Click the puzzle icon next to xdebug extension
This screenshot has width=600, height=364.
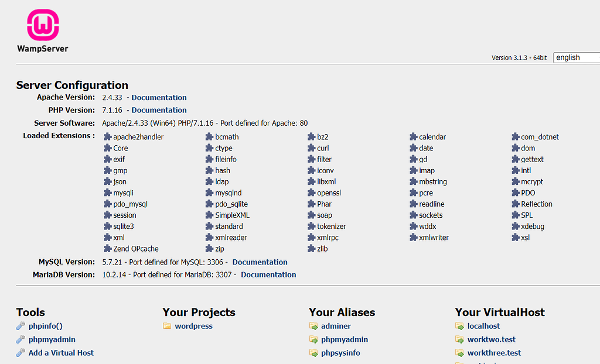[516, 226]
